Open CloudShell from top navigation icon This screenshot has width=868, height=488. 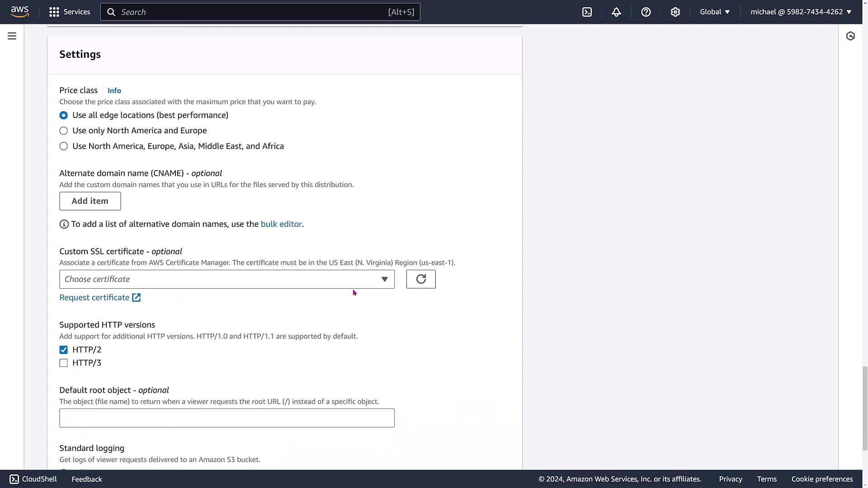click(x=587, y=12)
